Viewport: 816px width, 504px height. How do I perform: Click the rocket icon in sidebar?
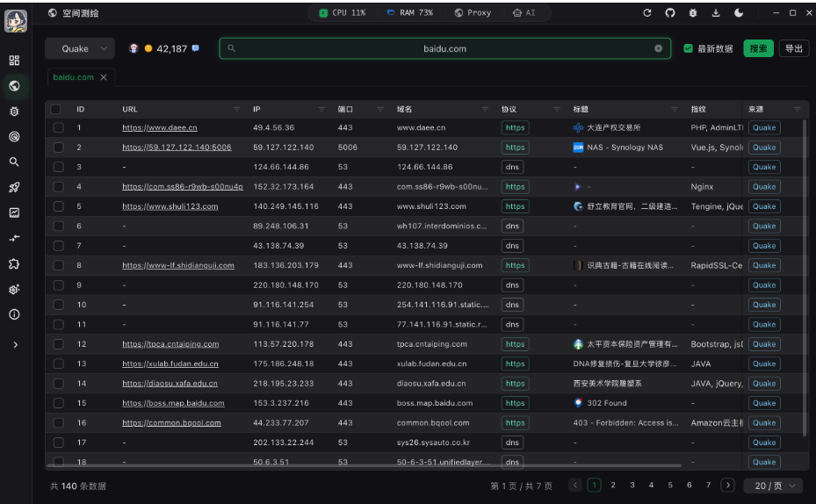click(15, 187)
